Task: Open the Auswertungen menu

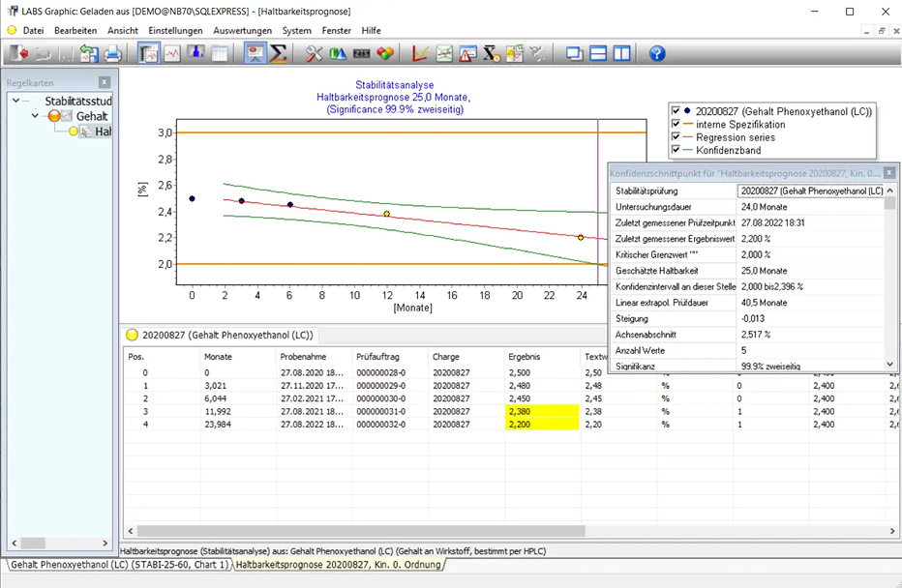Action: click(x=242, y=30)
